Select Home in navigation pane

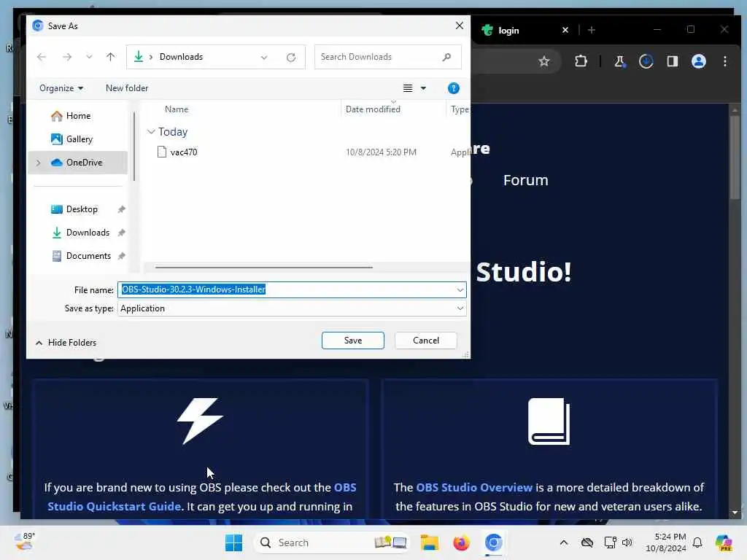click(x=78, y=116)
